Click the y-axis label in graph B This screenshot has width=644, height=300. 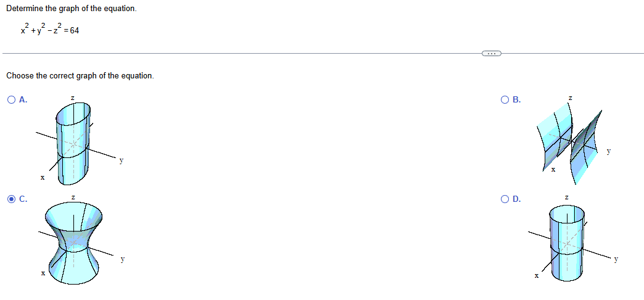pos(609,152)
